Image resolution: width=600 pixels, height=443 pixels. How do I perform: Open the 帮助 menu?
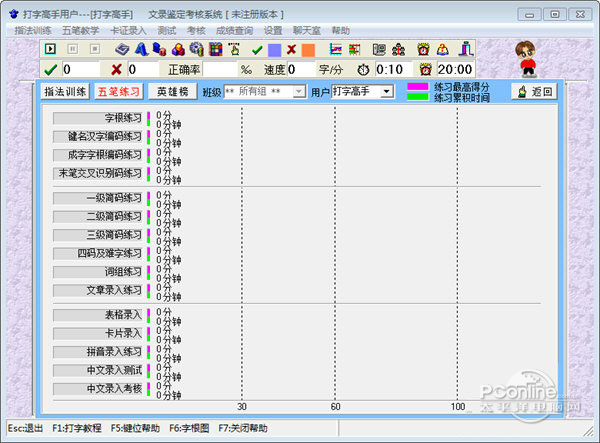point(341,31)
